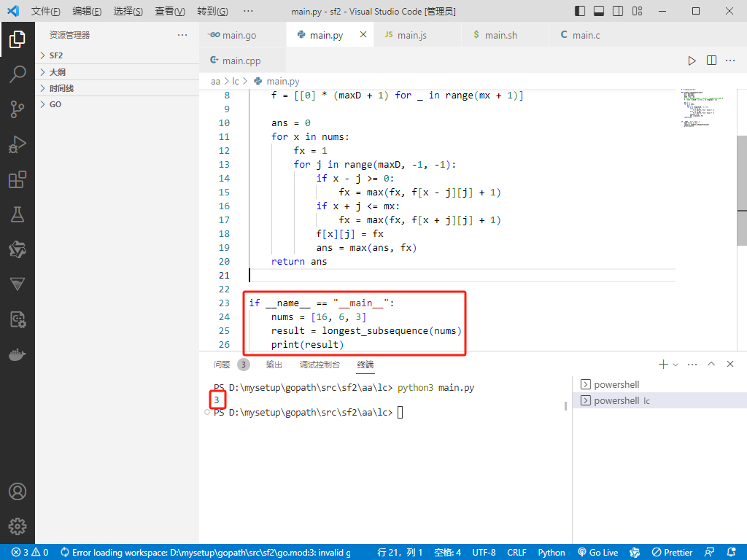The image size is (747, 560).
Task: Open Explorer panel ellipsis actions menu
Action: (182, 35)
